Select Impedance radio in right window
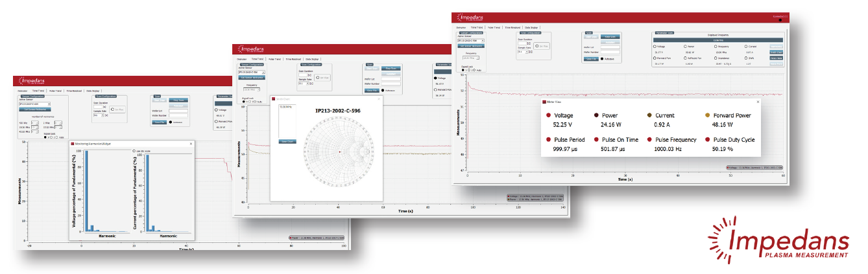868x274 pixels. pos(716,58)
